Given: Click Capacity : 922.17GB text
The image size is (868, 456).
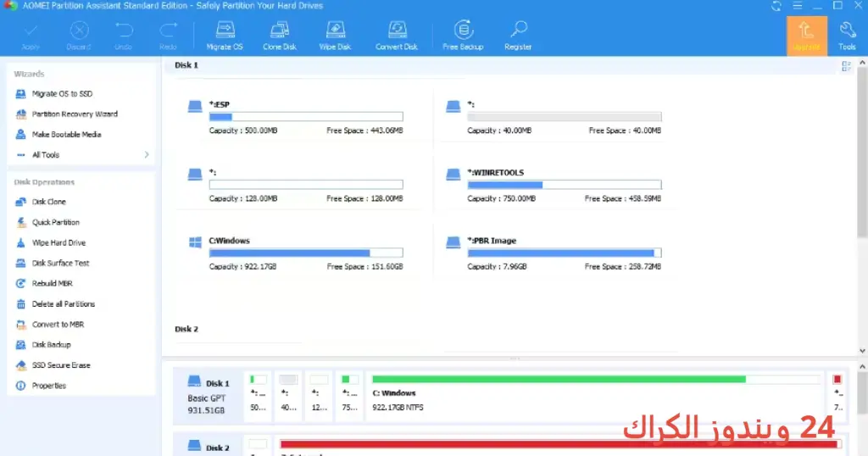Looking at the screenshot, I should (x=242, y=267).
